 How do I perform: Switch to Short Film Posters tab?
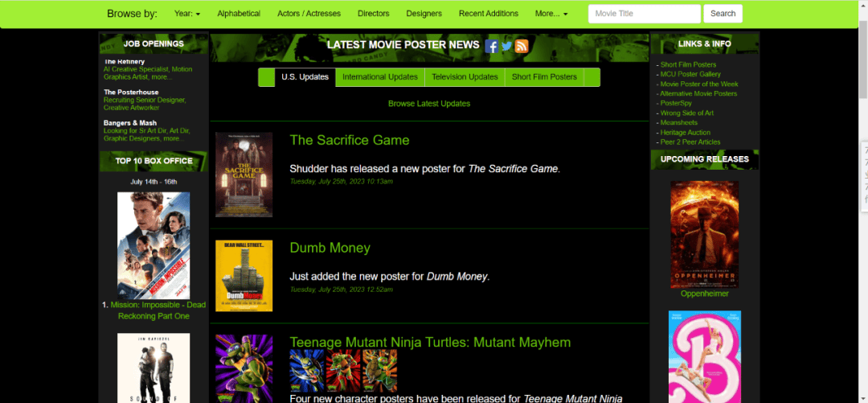[544, 77]
